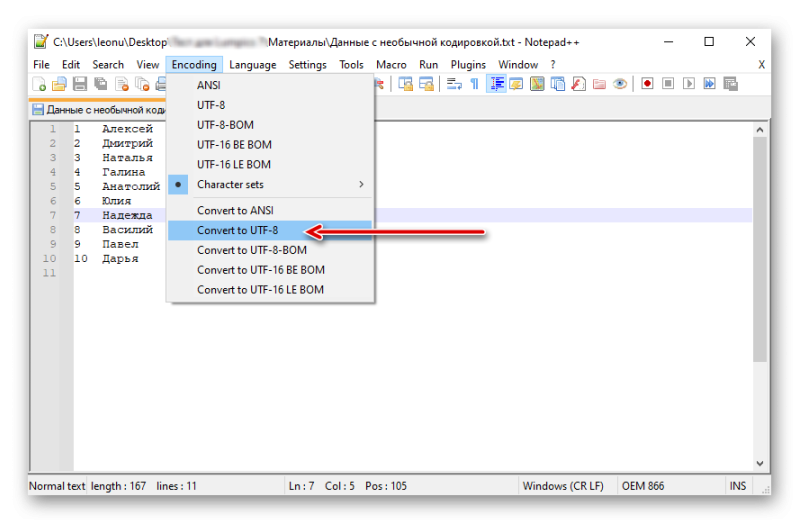Open the ? help menu

tap(553, 65)
